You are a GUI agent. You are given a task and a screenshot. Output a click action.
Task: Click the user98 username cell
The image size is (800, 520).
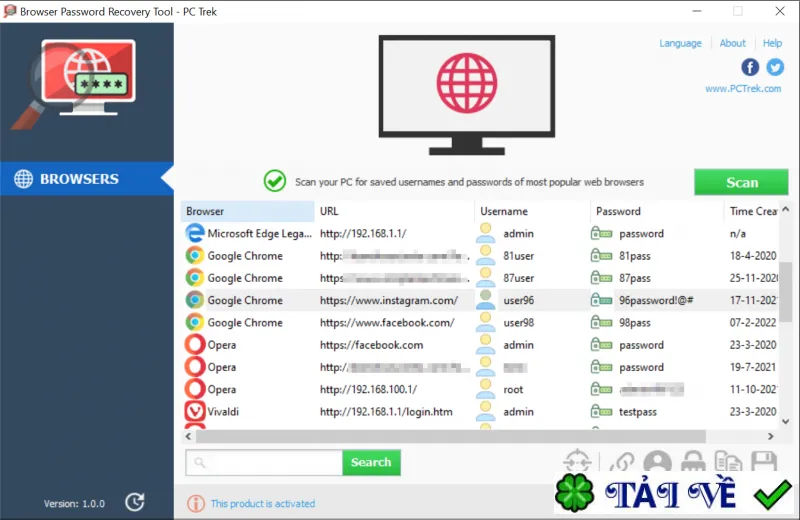(x=518, y=323)
